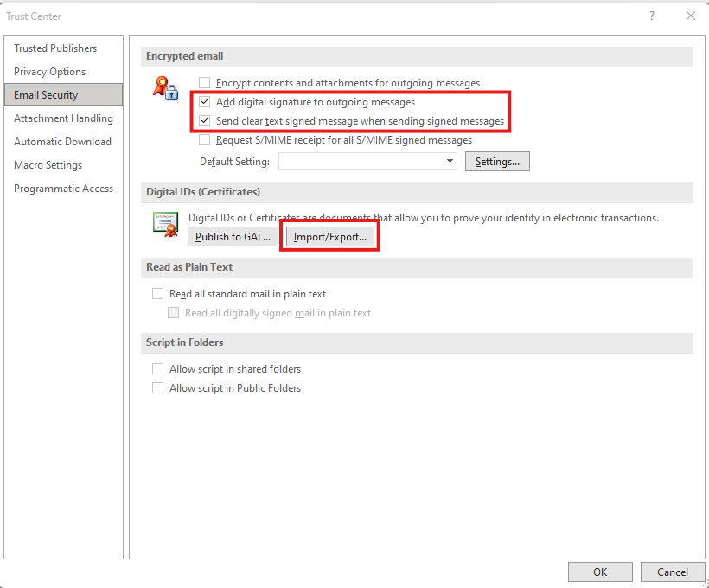Image resolution: width=709 pixels, height=588 pixels.
Task: Select Trusted Publishers in the sidebar
Action: pyautogui.click(x=55, y=48)
